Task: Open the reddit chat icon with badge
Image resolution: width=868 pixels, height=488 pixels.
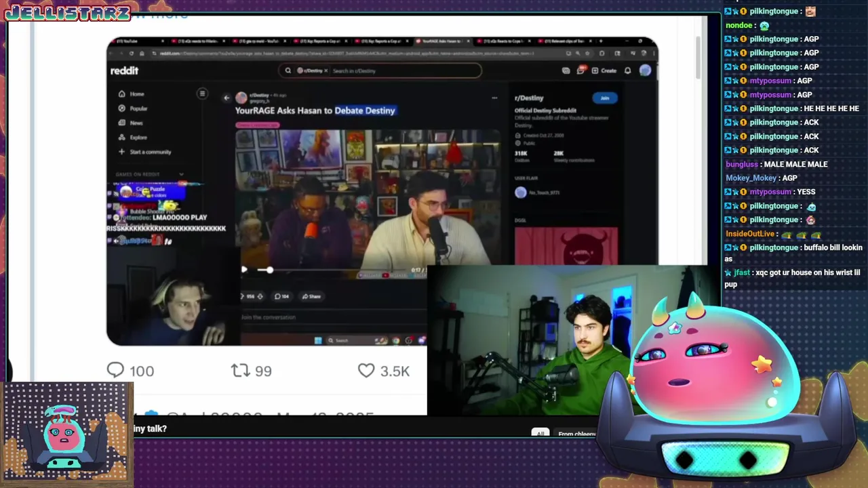Action: [581, 70]
